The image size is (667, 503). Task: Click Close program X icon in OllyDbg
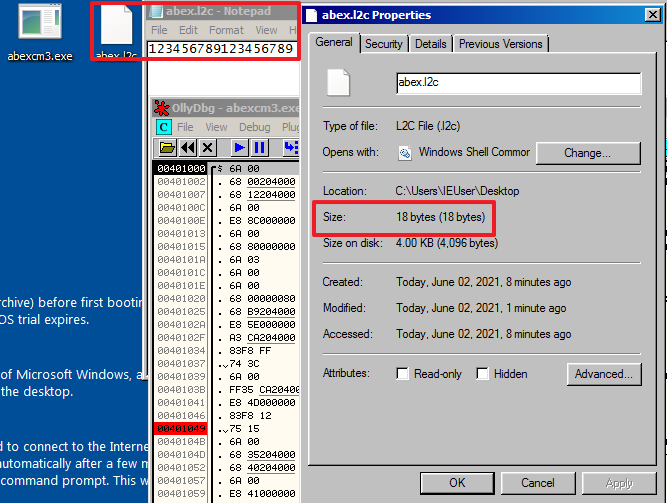pos(208,148)
